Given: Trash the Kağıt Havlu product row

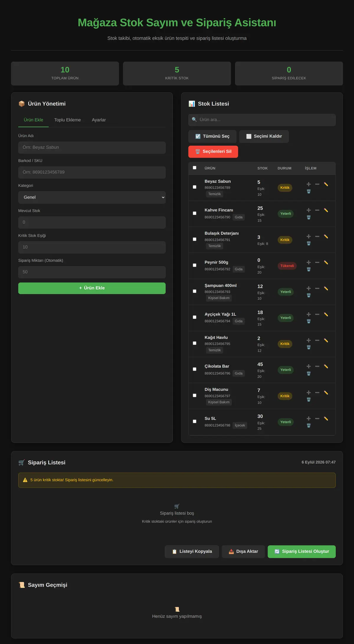Looking at the screenshot, I should tap(309, 347).
